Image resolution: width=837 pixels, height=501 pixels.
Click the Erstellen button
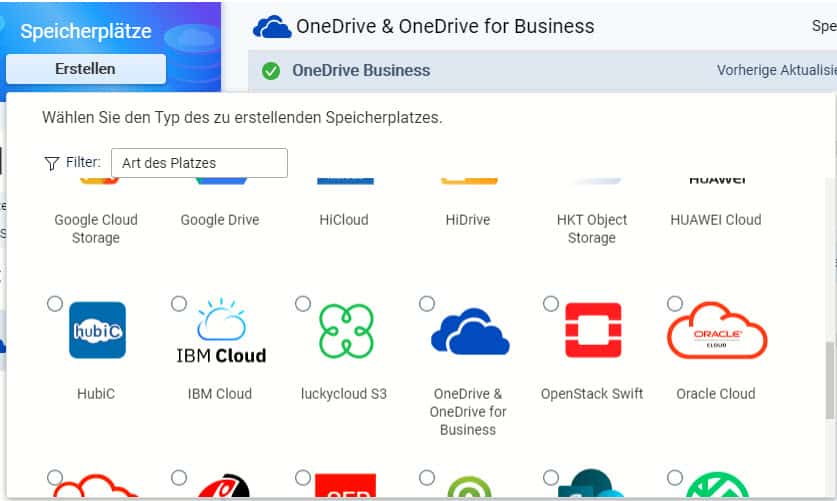tap(85, 69)
